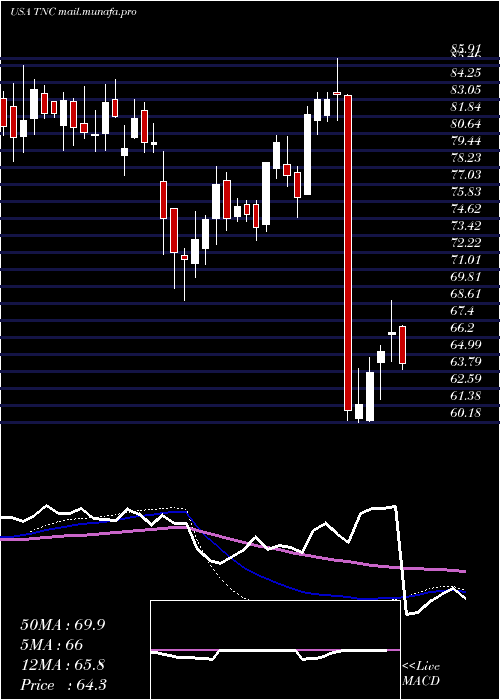
Task: Click the 67.4 price axis label
Action: point(462,310)
